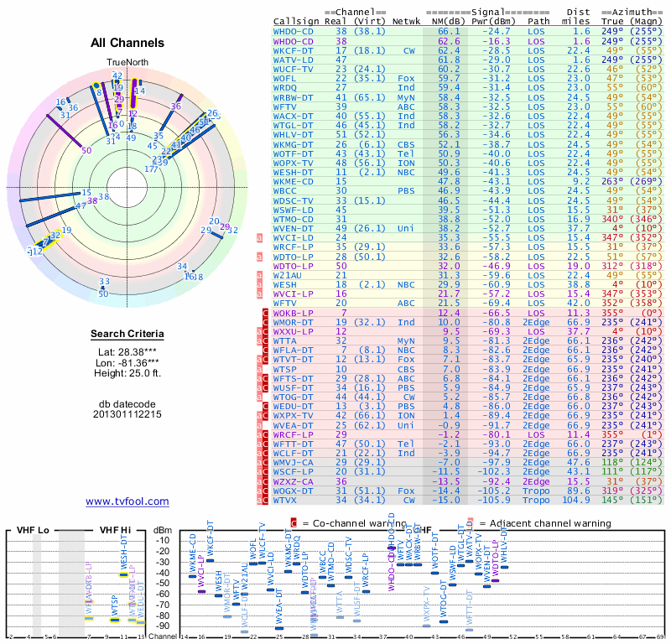Click the TrueNorth label above the radar
This screenshot has width=671, height=644.
[x=127, y=63]
